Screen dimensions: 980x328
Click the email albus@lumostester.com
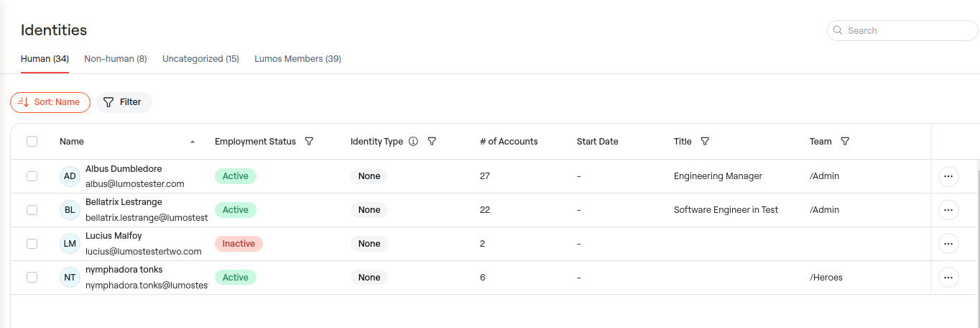point(135,184)
